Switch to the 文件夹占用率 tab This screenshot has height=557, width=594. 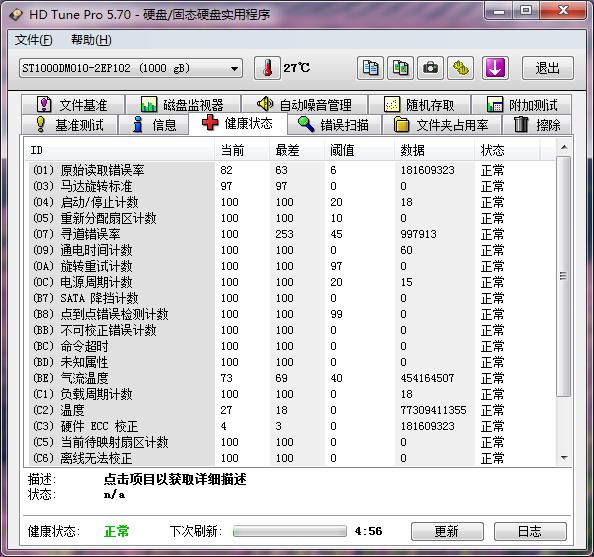441,125
